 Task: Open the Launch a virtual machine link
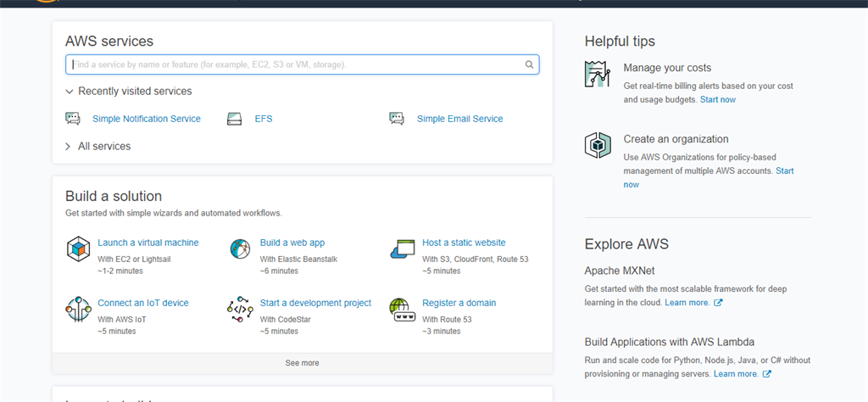[x=147, y=243]
